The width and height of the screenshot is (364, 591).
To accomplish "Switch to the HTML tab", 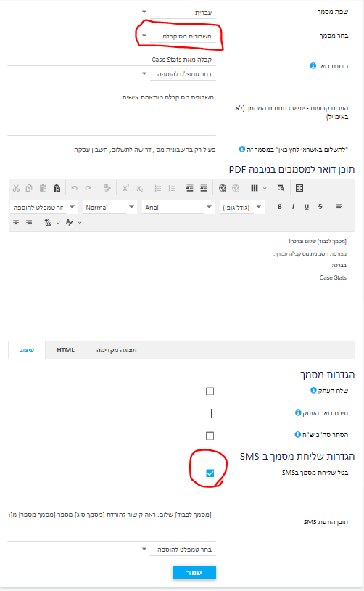I will 65,350.
